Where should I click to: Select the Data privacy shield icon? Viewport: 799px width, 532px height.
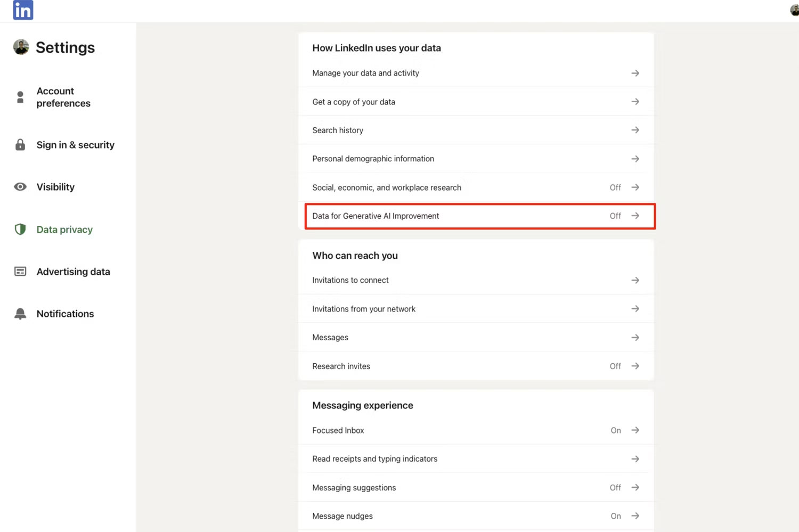tap(20, 230)
